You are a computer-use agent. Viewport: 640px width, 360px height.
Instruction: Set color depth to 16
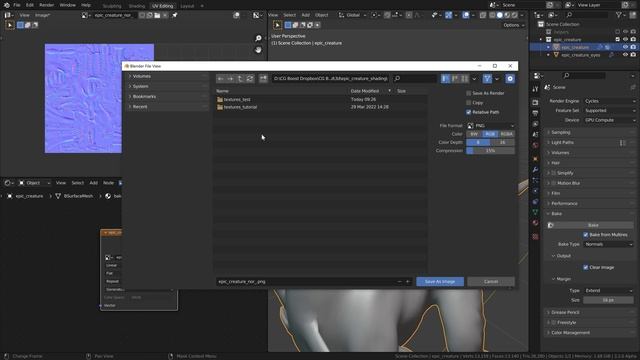(502, 142)
